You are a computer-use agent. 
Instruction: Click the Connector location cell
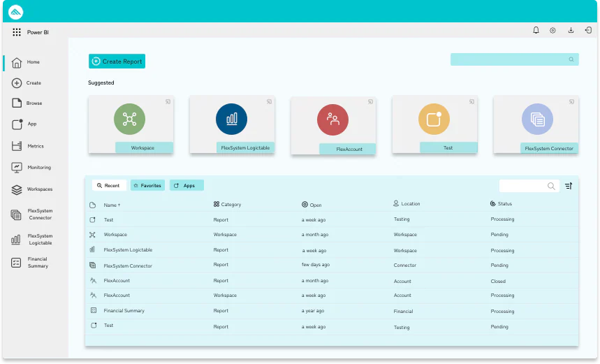click(405, 265)
